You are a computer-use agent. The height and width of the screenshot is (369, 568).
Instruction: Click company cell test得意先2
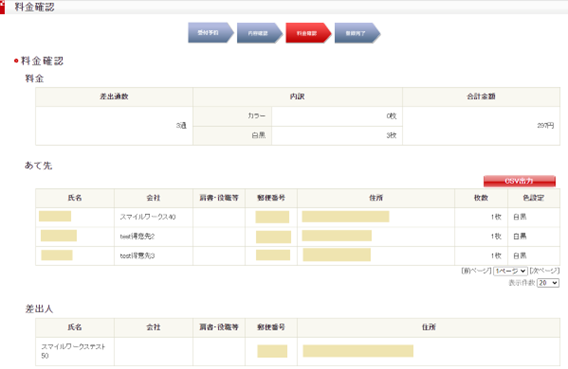coord(137,236)
